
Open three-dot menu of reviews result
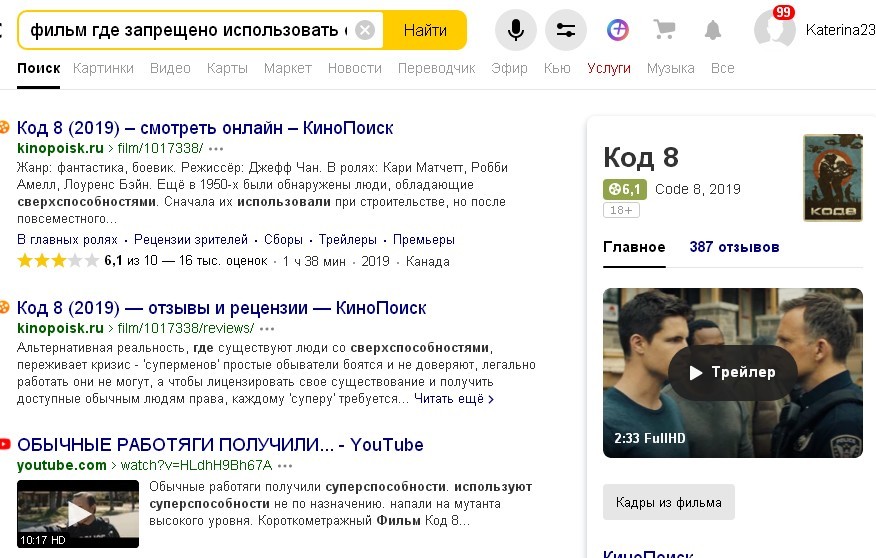click(x=267, y=328)
